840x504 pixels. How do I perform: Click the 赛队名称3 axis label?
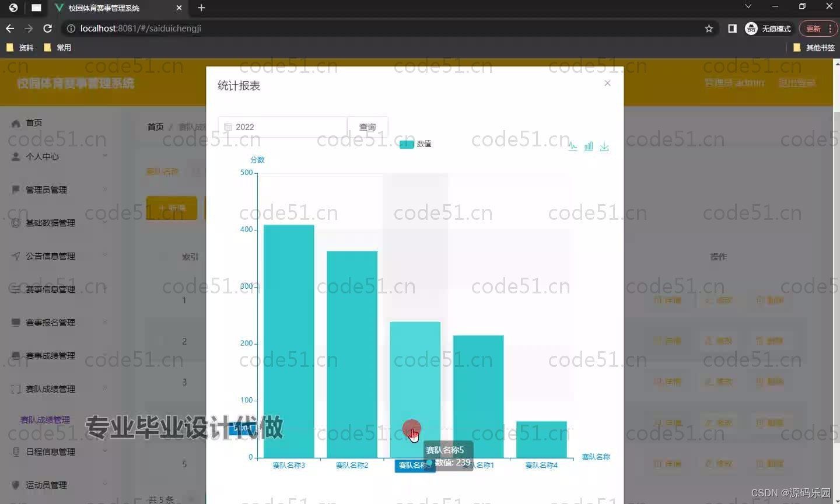tap(289, 466)
